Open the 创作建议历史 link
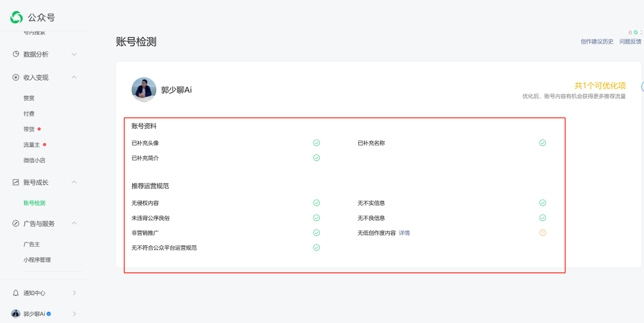The width and height of the screenshot is (644, 323). click(x=597, y=42)
